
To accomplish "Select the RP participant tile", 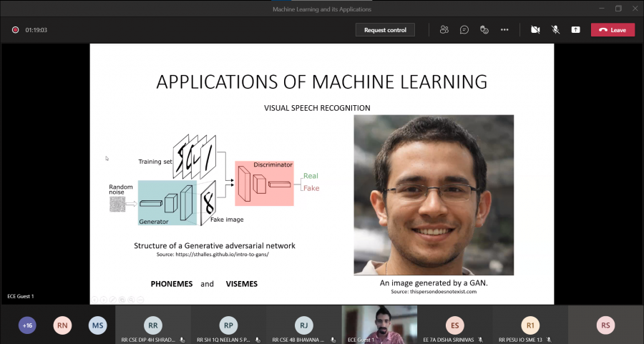I will 228,325.
